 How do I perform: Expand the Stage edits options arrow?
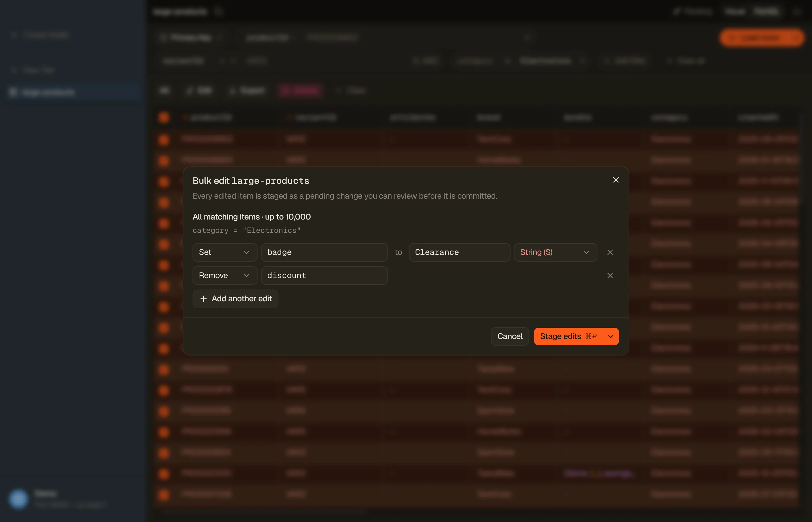click(611, 336)
